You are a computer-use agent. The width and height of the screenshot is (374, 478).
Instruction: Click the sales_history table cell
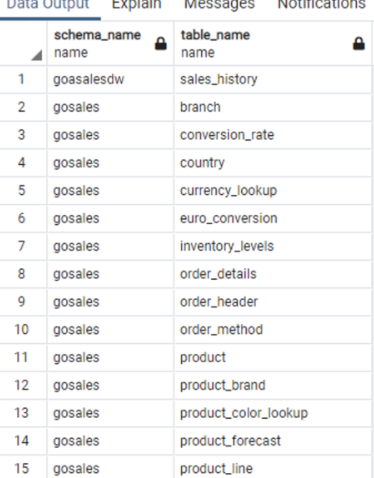(273, 80)
